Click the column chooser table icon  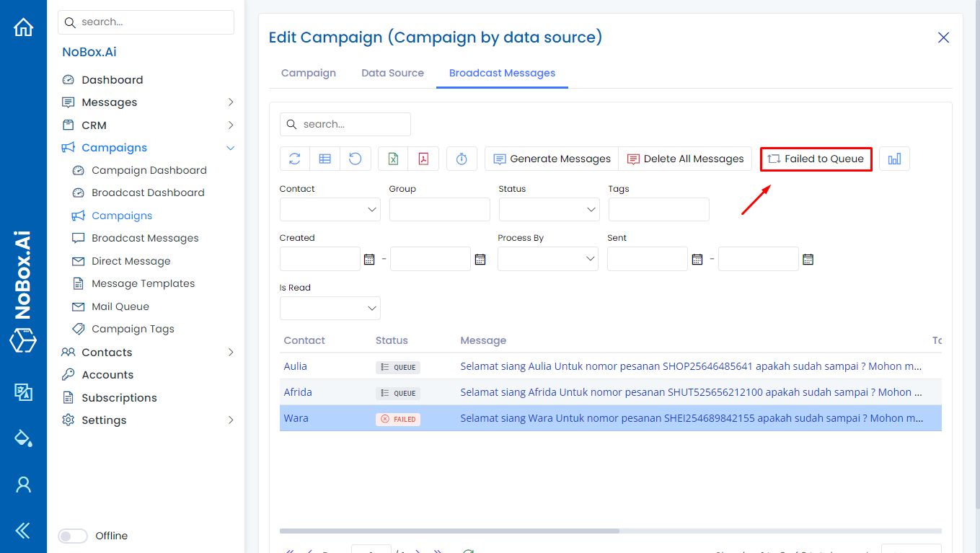(x=325, y=159)
